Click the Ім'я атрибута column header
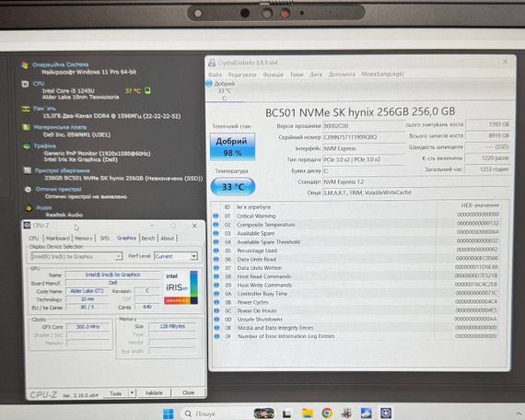This screenshot has width=525, height=420. [x=253, y=207]
